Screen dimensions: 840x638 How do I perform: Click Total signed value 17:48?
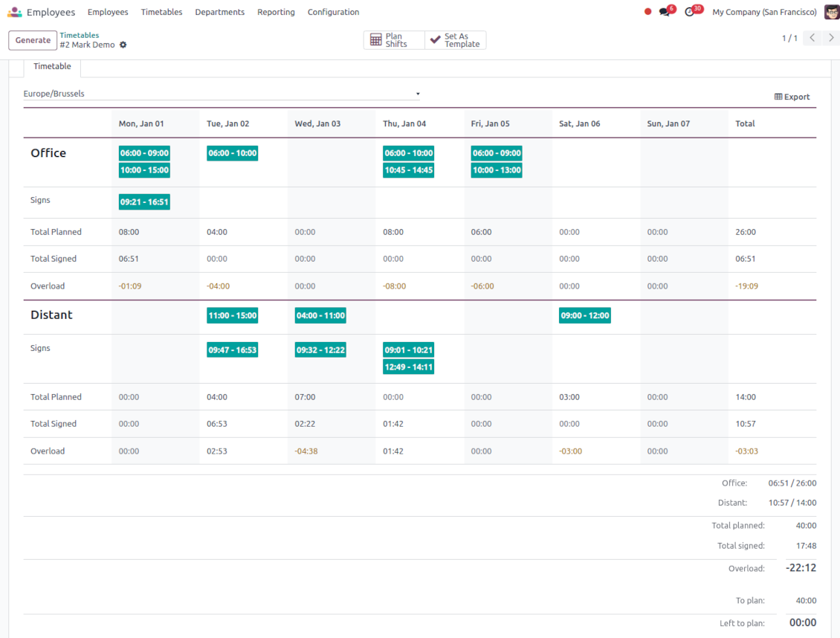pyautogui.click(x=807, y=547)
